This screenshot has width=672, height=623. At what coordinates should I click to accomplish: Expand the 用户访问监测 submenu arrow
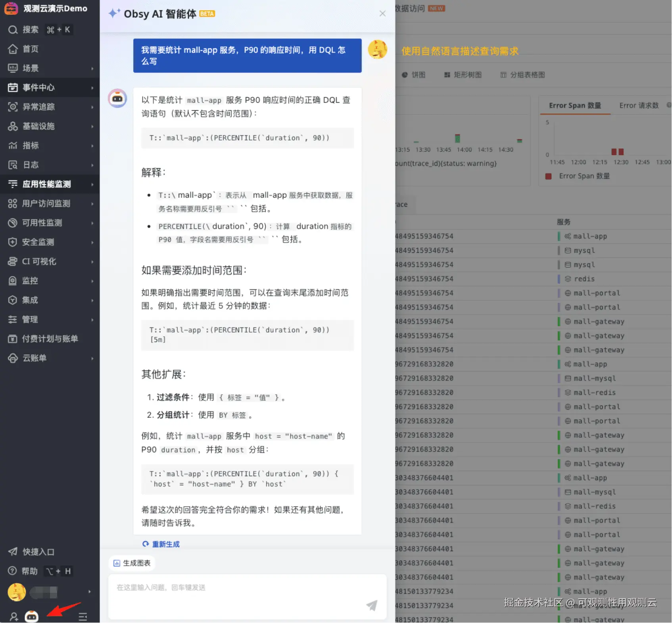tap(92, 204)
